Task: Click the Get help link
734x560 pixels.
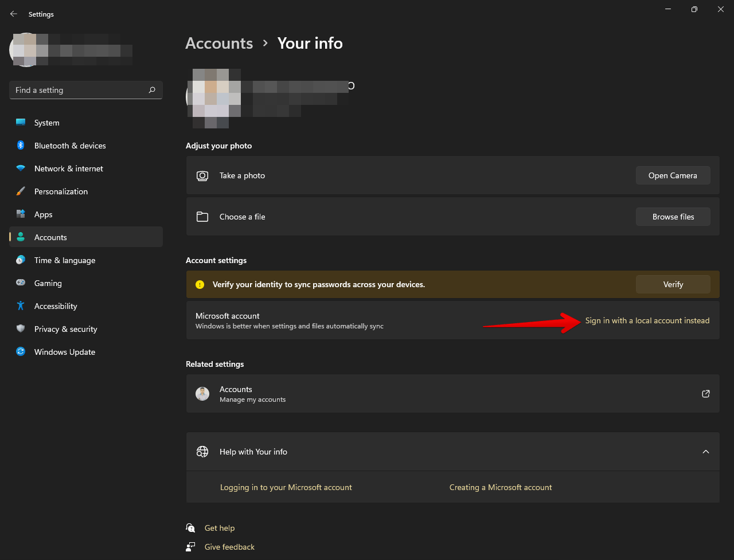Action: tap(220, 528)
